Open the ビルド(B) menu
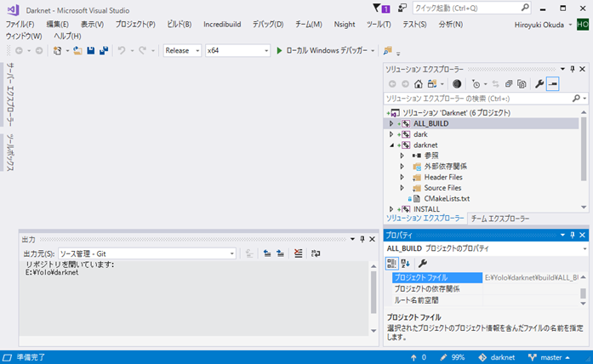The height and width of the screenshot is (364, 593). click(180, 25)
